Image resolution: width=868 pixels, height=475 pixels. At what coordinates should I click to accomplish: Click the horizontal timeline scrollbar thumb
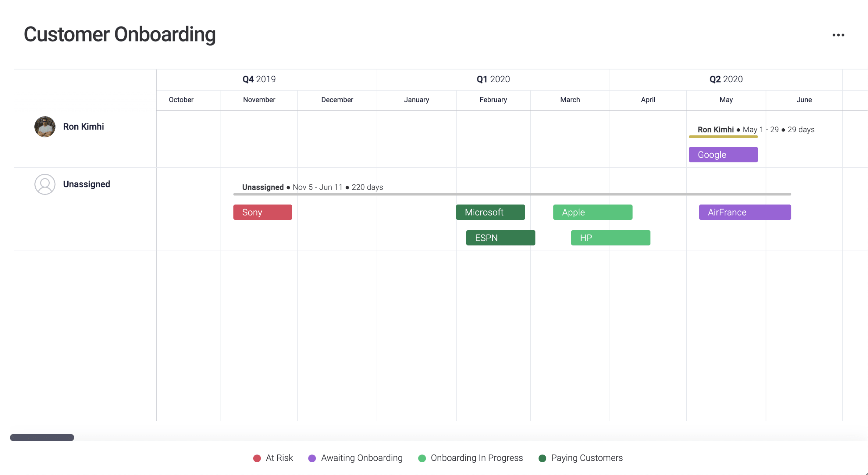coord(42,437)
